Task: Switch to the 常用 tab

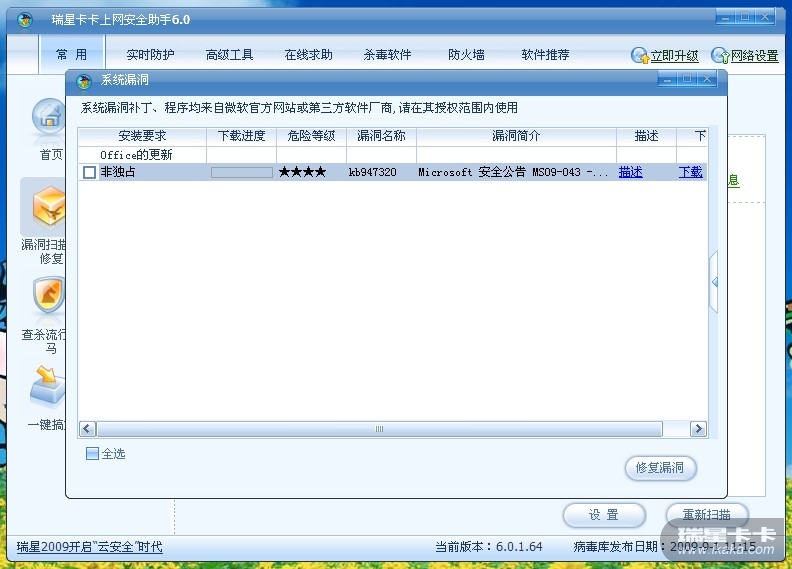Action: [x=72, y=55]
